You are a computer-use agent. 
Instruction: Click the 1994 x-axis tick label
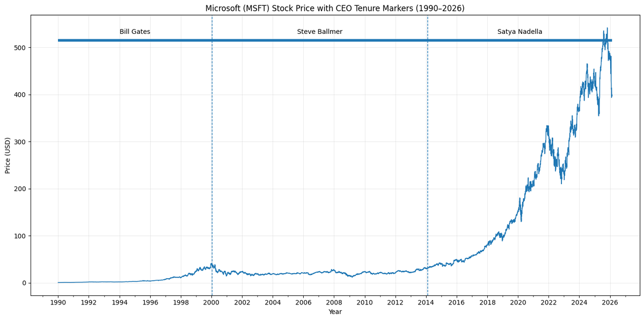[x=120, y=302]
